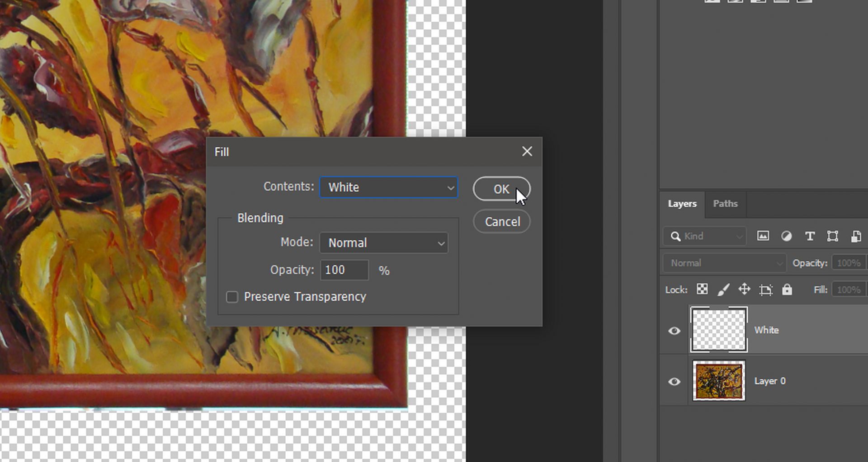Select the Layers tab
This screenshot has width=868, height=462.
click(682, 204)
